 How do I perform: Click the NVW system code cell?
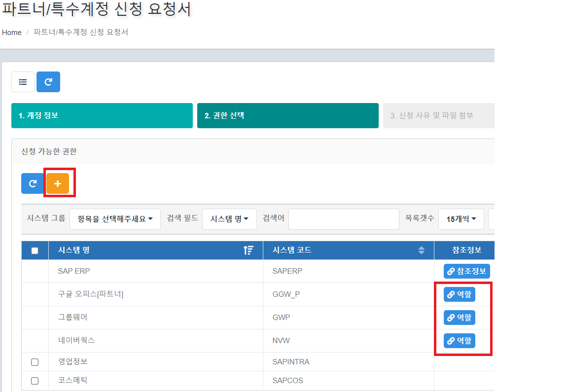pyautogui.click(x=349, y=341)
